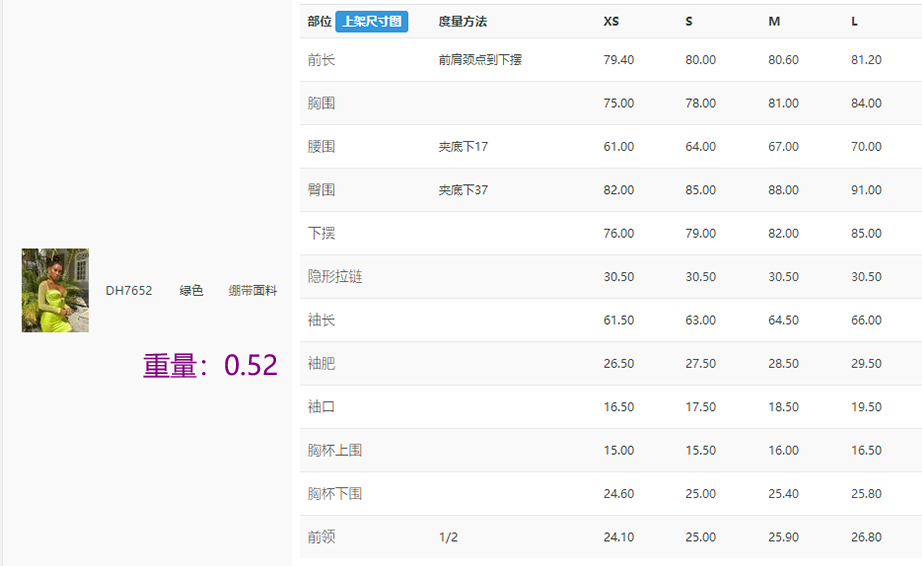Click 前长 L value 81.20
The width and height of the screenshot is (922, 566).
[x=866, y=60]
